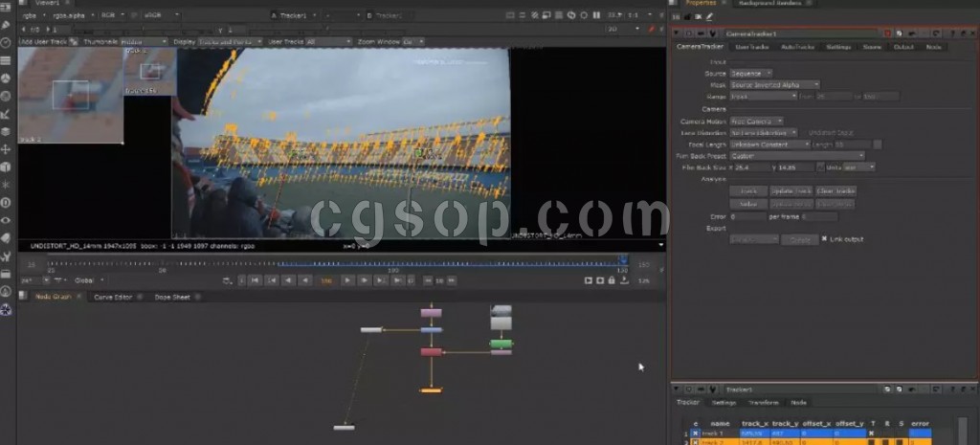Open the Units dropdown

pyautogui.click(x=859, y=167)
